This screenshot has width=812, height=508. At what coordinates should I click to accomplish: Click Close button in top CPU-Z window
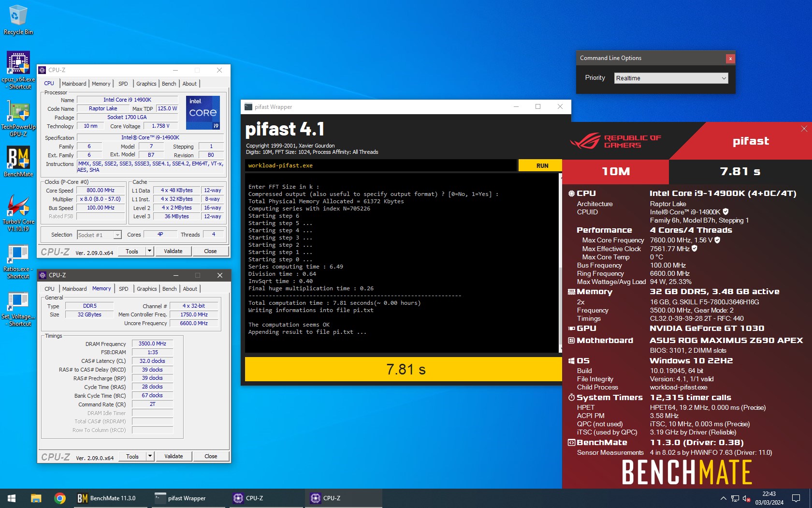tap(210, 251)
